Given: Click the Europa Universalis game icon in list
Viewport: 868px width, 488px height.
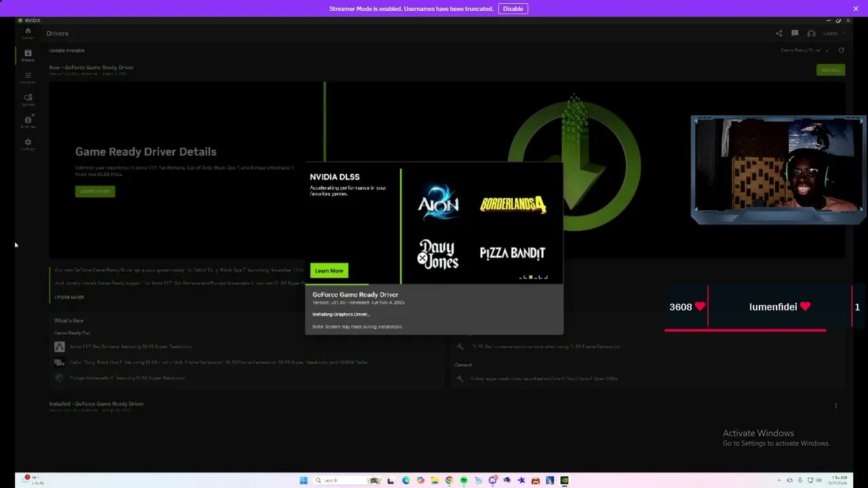Looking at the screenshot, I should [x=60, y=378].
